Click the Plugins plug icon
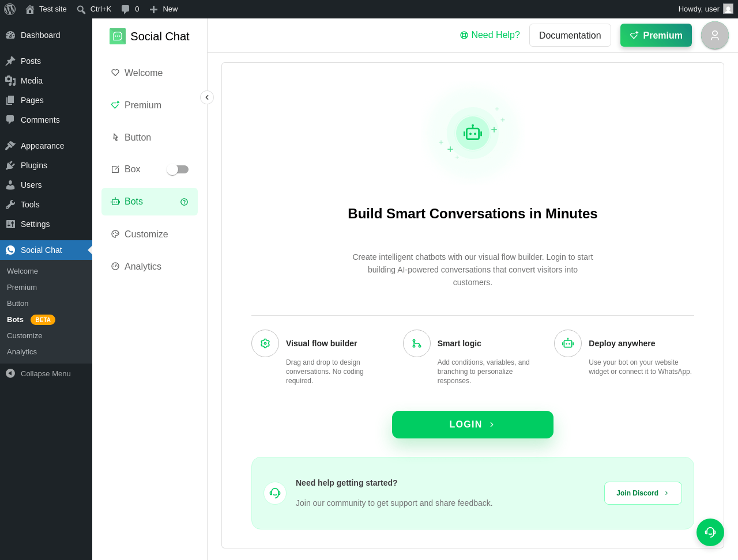The image size is (738, 560). click(10, 165)
